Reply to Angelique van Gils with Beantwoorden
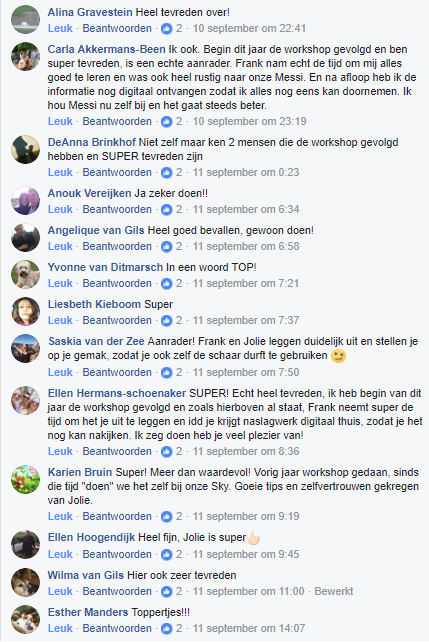 [x=117, y=246]
